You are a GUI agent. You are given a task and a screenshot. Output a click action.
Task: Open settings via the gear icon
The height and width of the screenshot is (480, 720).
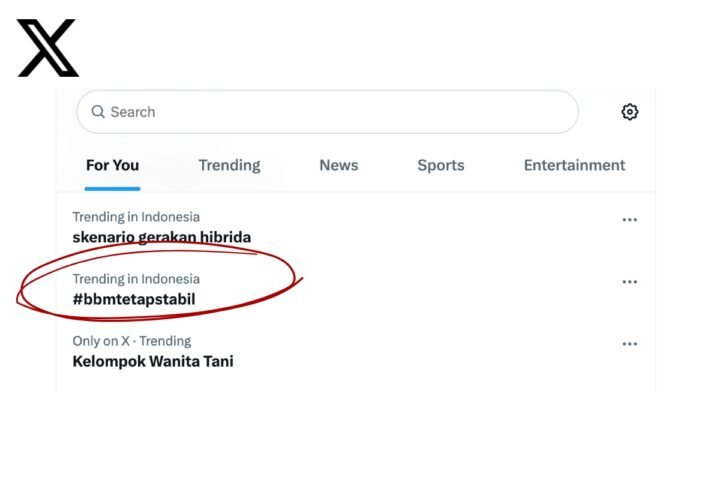tap(630, 112)
